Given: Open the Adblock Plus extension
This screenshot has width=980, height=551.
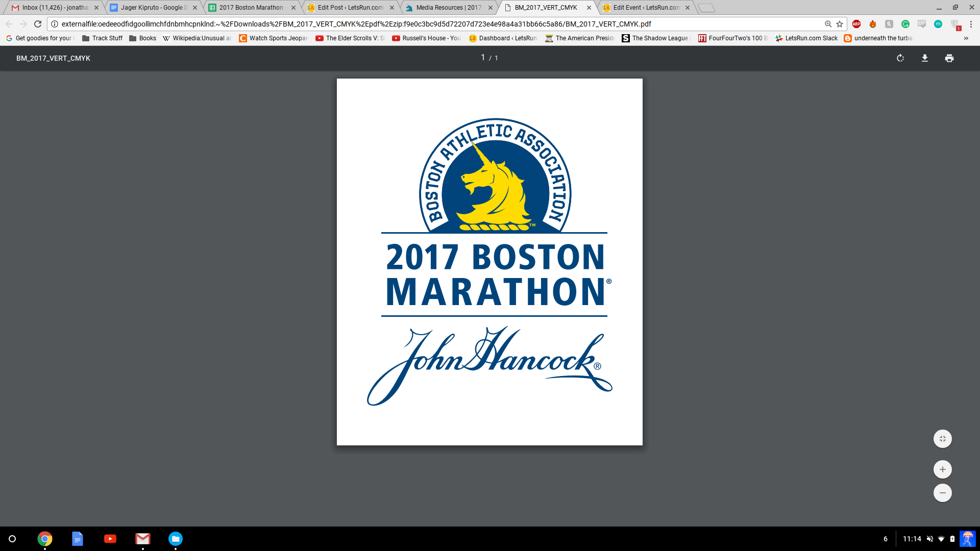Looking at the screenshot, I should (x=856, y=24).
